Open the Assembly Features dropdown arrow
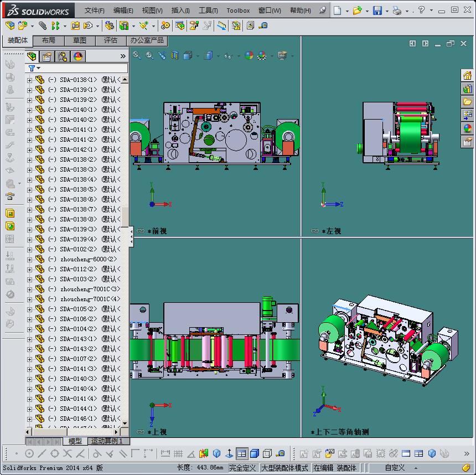The height and width of the screenshot is (475, 476). (x=133, y=27)
